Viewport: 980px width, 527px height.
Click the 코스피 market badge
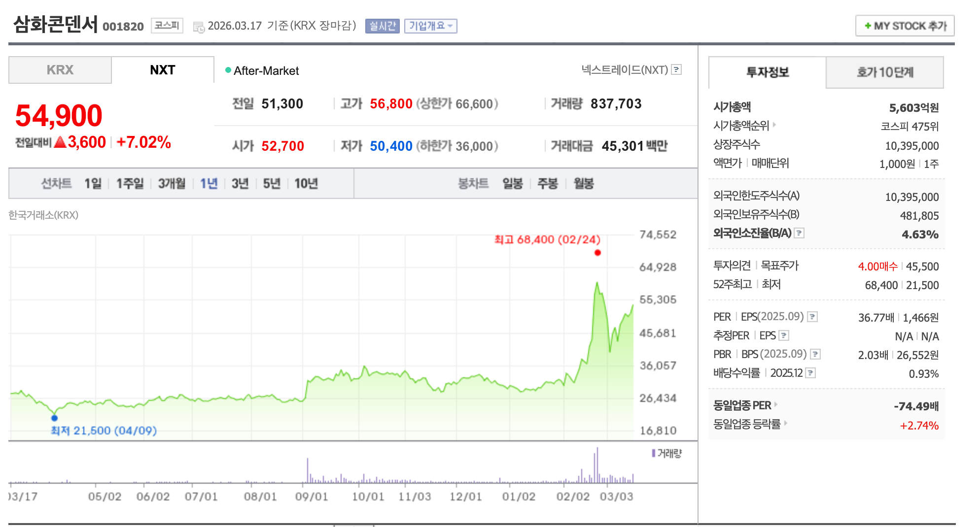(x=167, y=26)
